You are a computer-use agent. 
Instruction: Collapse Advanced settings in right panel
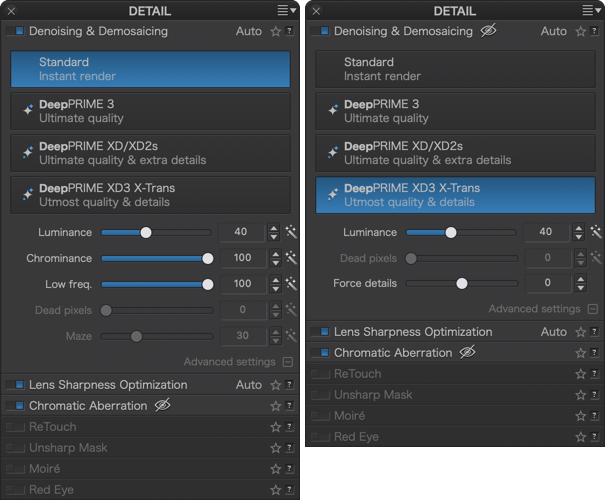coord(593,309)
